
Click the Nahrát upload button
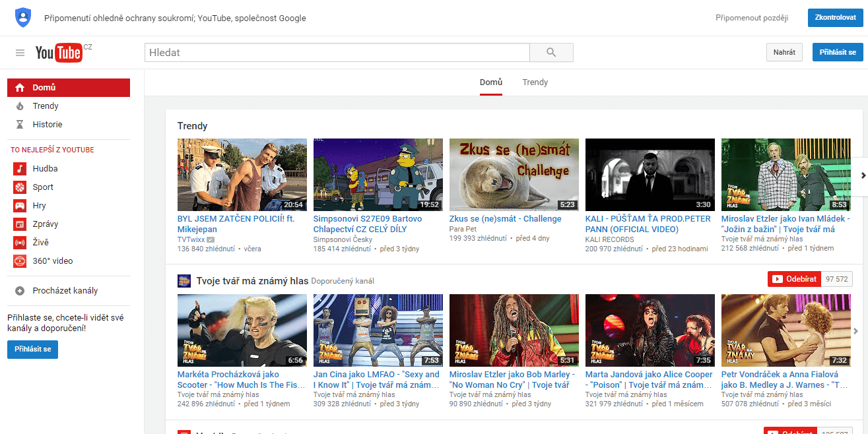point(784,53)
